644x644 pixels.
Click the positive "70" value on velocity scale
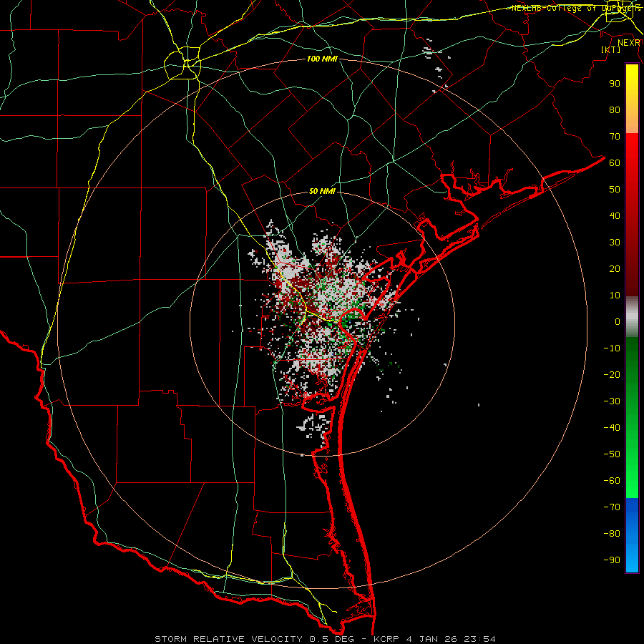point(615,137)
